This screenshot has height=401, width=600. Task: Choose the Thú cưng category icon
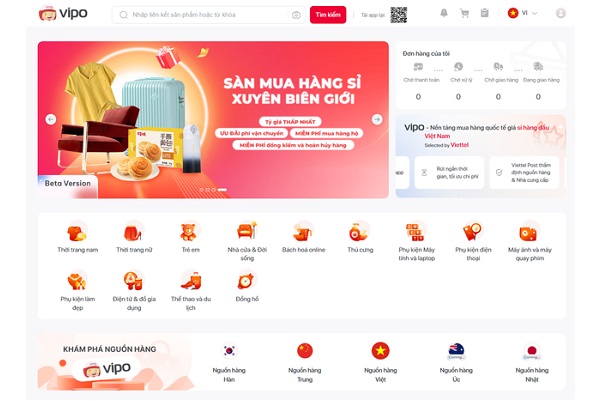coord(359,232)
